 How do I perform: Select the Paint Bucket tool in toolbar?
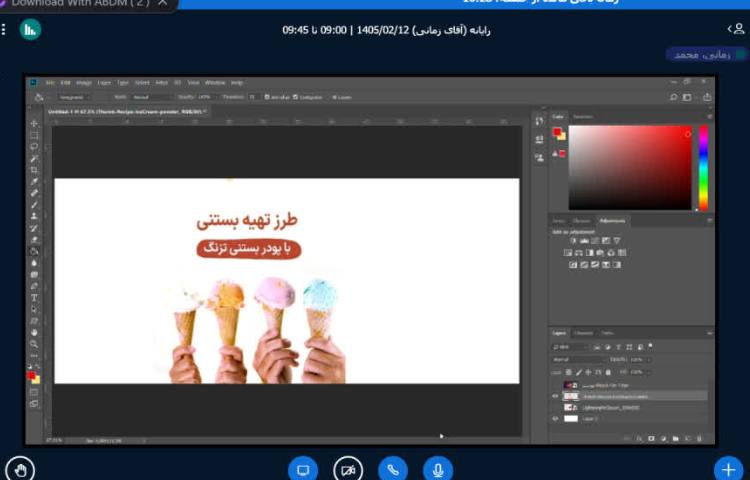tap(34, 251)
